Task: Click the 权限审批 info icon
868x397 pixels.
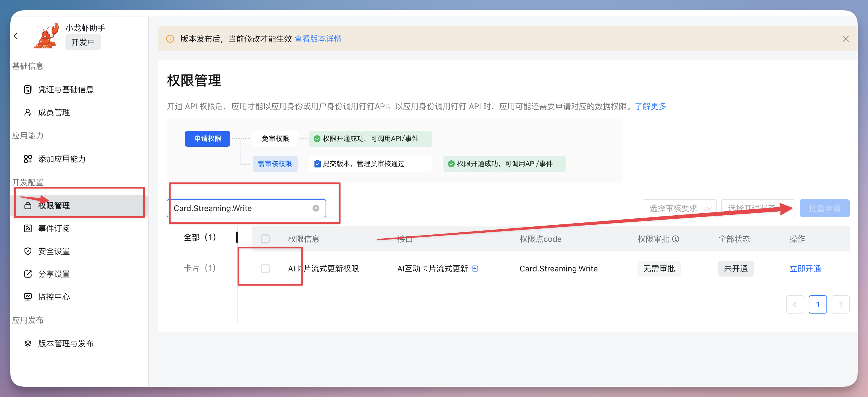Action: click(x=676, y=239)
